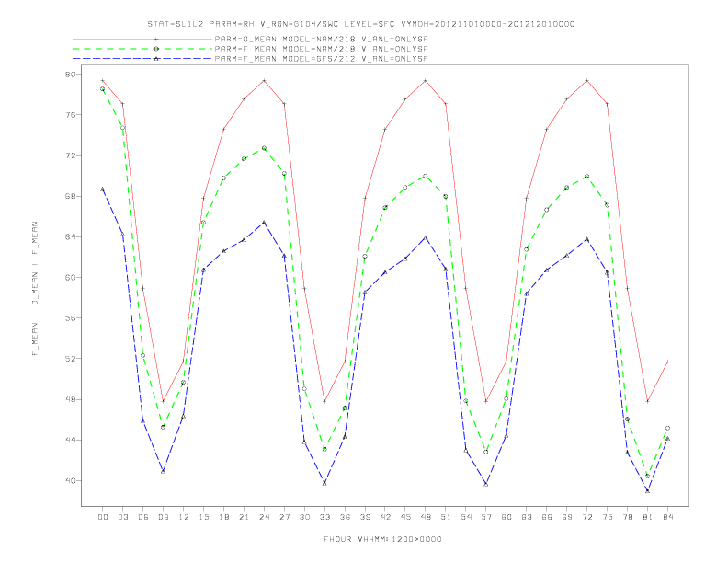Click x-axis tick label 75

tap(608, 517)
